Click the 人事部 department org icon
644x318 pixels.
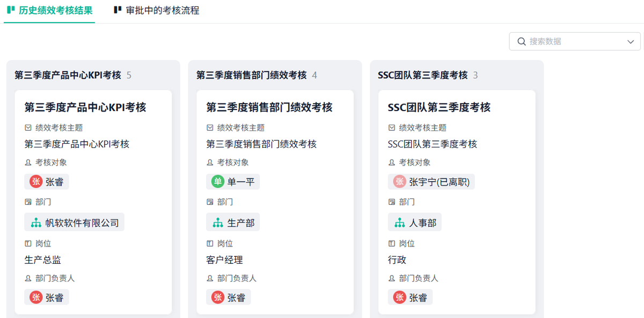tap(400, 223)
